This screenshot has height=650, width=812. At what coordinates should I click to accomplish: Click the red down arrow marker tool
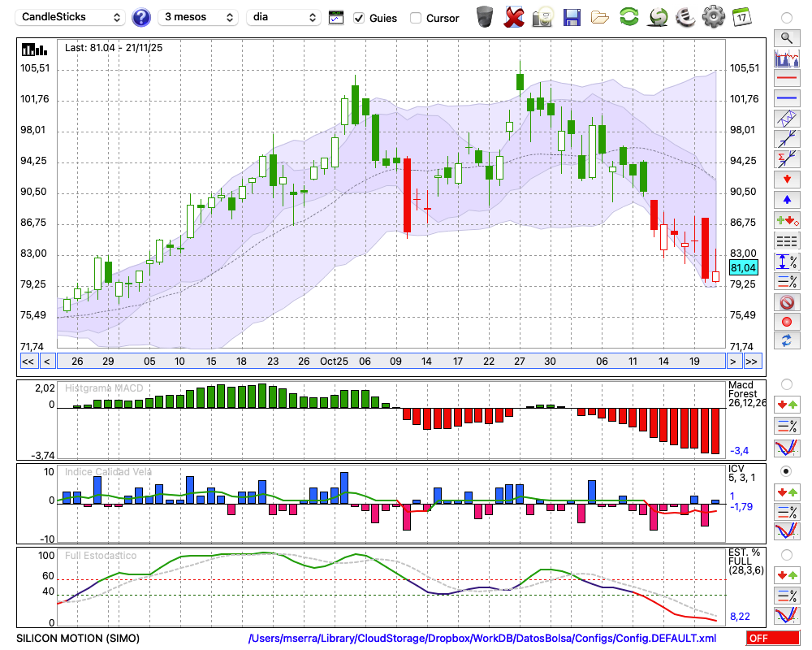(787, 180)
